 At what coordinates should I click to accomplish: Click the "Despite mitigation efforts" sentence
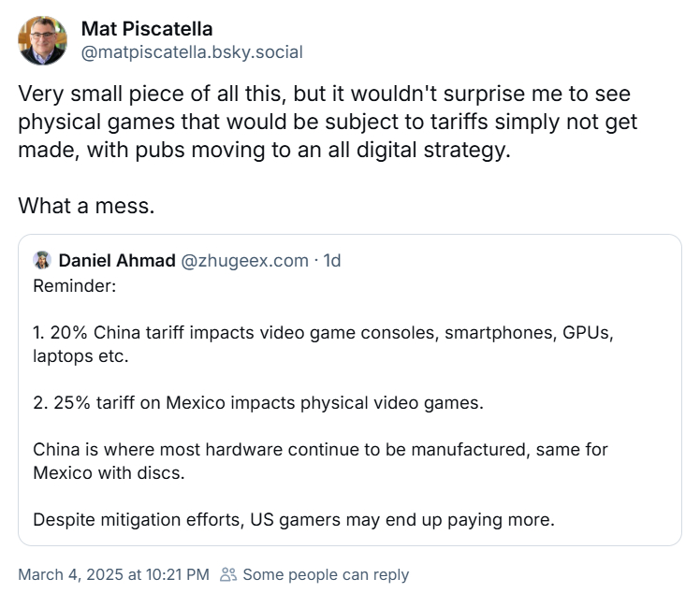click(x=293, y=519)
